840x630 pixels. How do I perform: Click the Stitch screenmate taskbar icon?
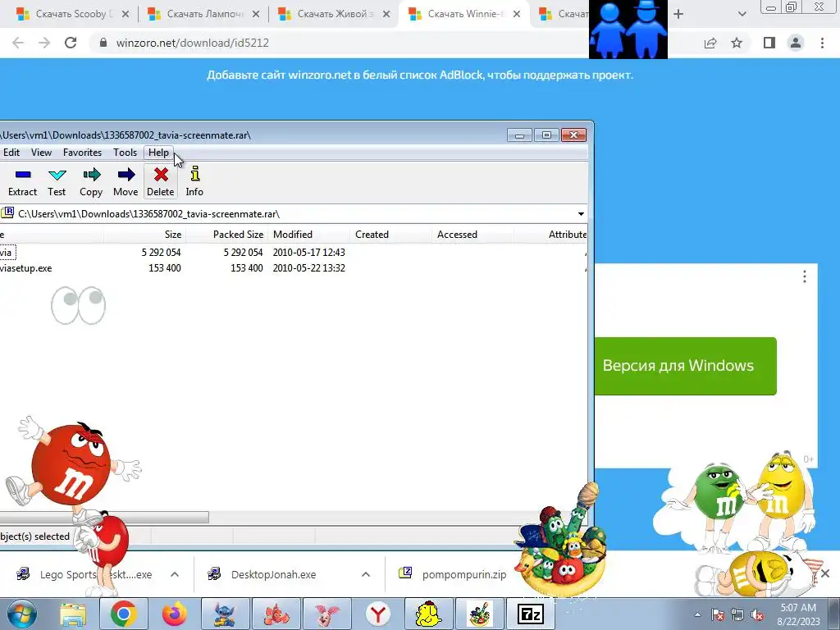[x=226, y=615]
